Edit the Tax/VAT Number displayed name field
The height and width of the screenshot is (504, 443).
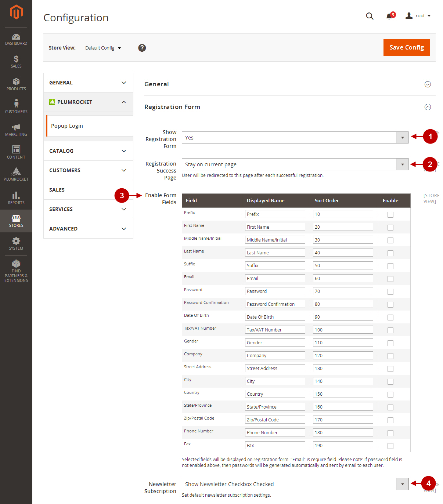pos(275,330)
